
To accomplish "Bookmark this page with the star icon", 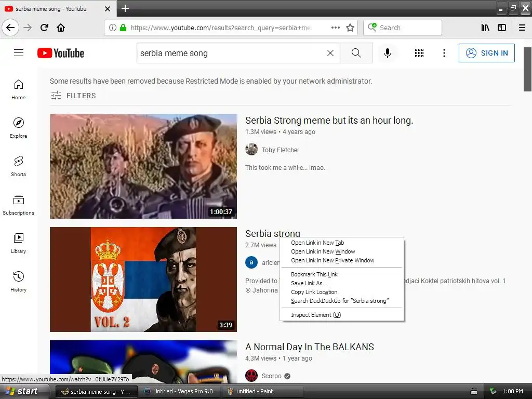I will 350,28.
